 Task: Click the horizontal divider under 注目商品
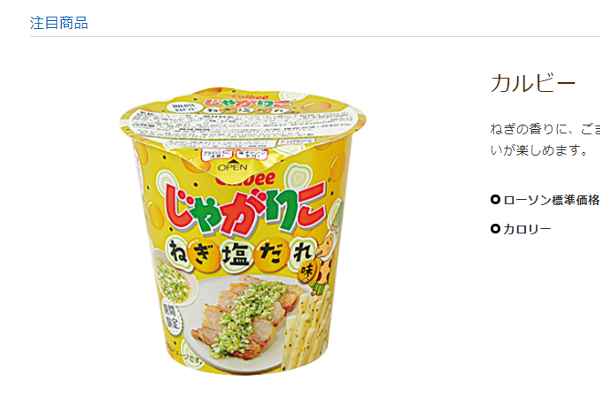point(315,36)
